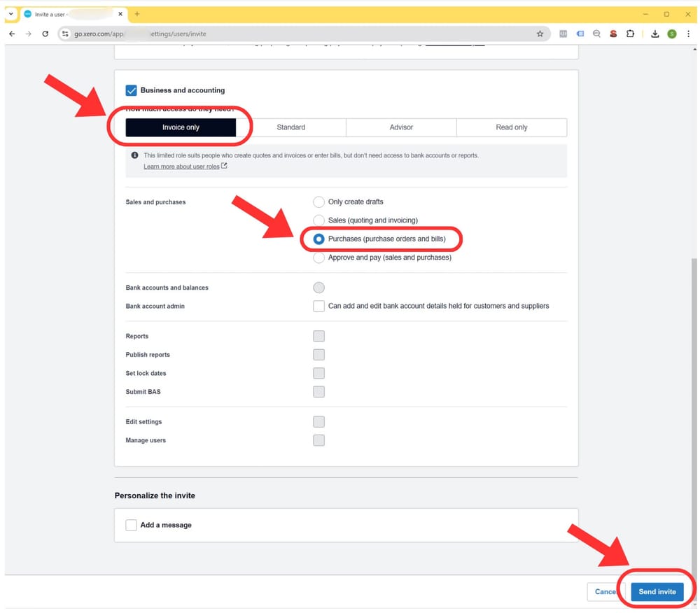700x613 pixels.
Task: Select the Purchases purchase orders radio button
Action: (x=318, y=239)
